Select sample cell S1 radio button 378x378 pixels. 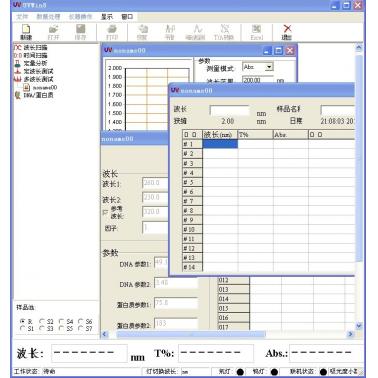[22, 328]
